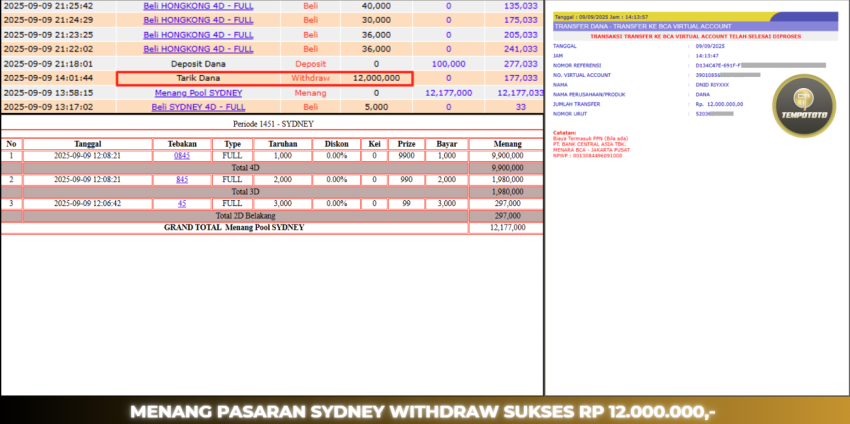Click the Prize column header

(x=407, y=144)
